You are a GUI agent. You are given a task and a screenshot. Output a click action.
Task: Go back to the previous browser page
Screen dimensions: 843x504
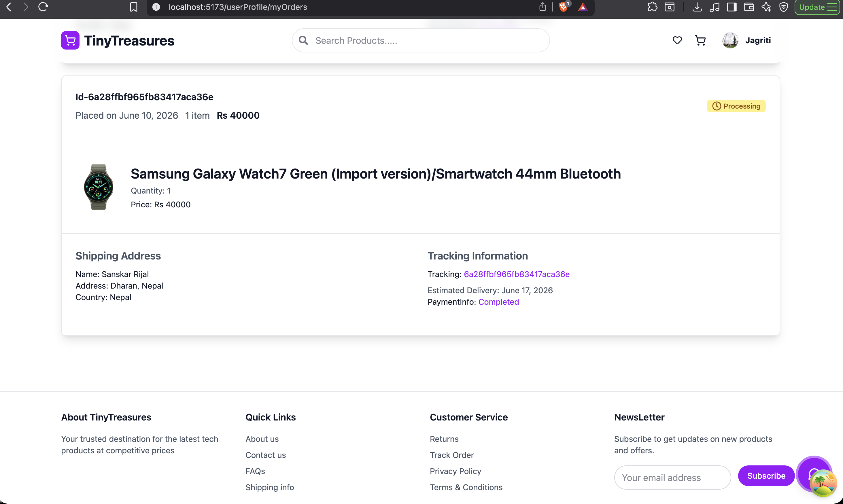(x=9, y=7)
